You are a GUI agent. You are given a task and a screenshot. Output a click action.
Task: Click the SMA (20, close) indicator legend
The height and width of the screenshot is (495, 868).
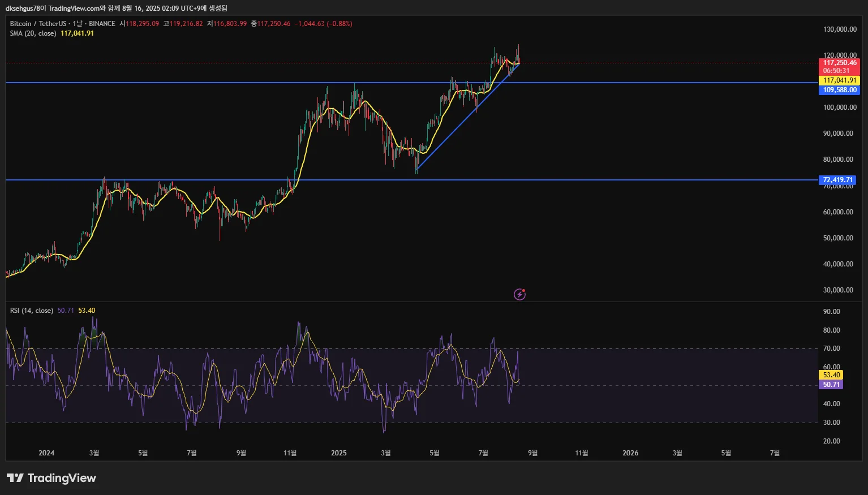click(33, 33)
